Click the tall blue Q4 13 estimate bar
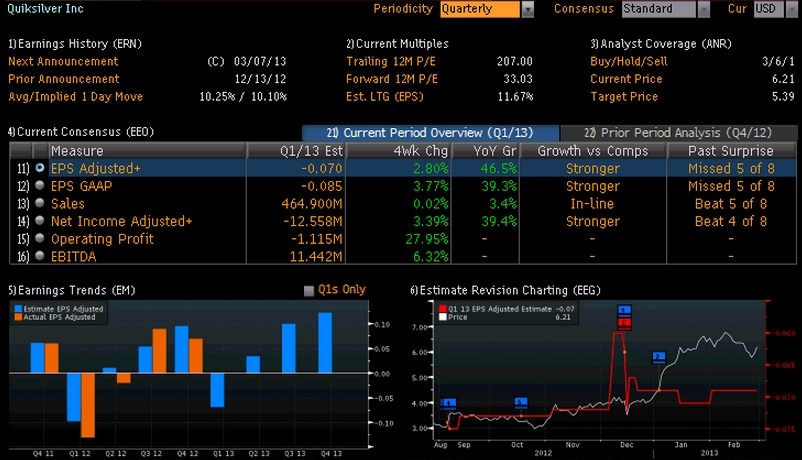The height and width of the screenshot is (460, 802). click(x=325, y=343)
